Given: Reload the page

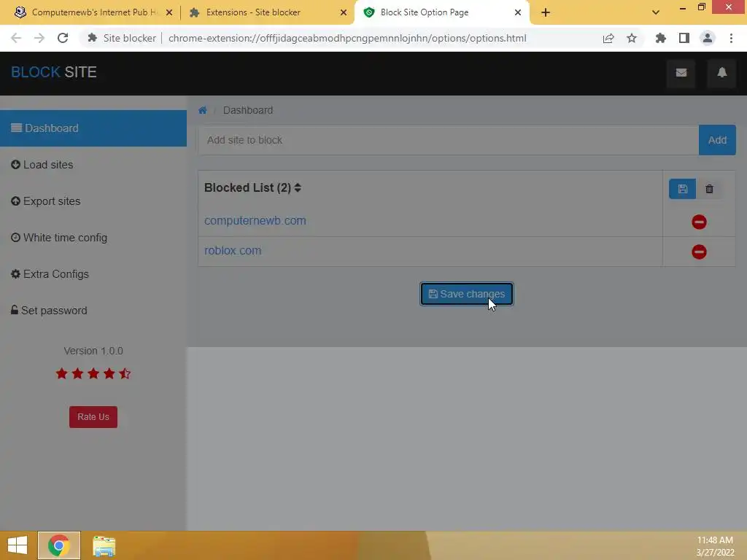Looking at the screenshot, I should 63,38.
